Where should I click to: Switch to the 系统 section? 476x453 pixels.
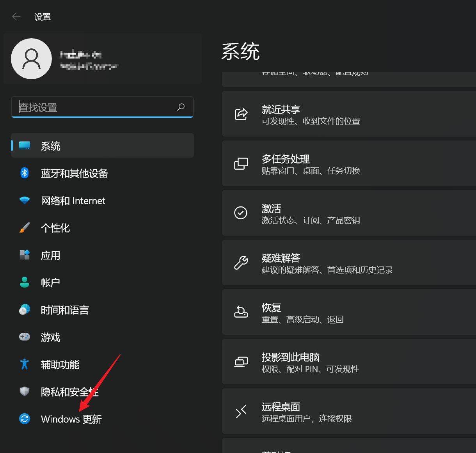(50, 146)
